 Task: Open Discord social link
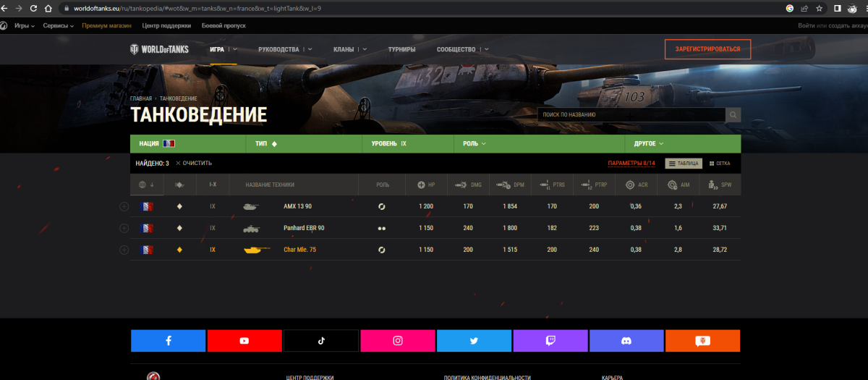tap(626, 340)
